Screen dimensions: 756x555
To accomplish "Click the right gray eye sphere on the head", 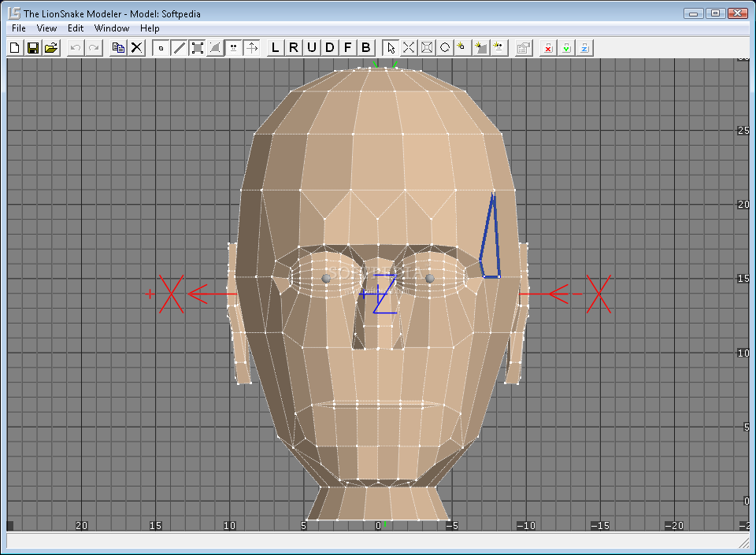I will tap(430, 279).
